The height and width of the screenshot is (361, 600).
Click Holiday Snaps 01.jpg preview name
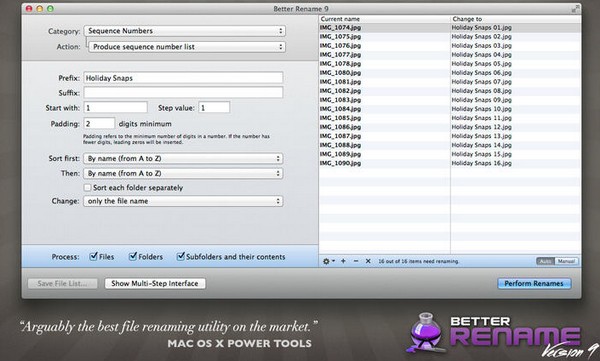pos(481,28)
